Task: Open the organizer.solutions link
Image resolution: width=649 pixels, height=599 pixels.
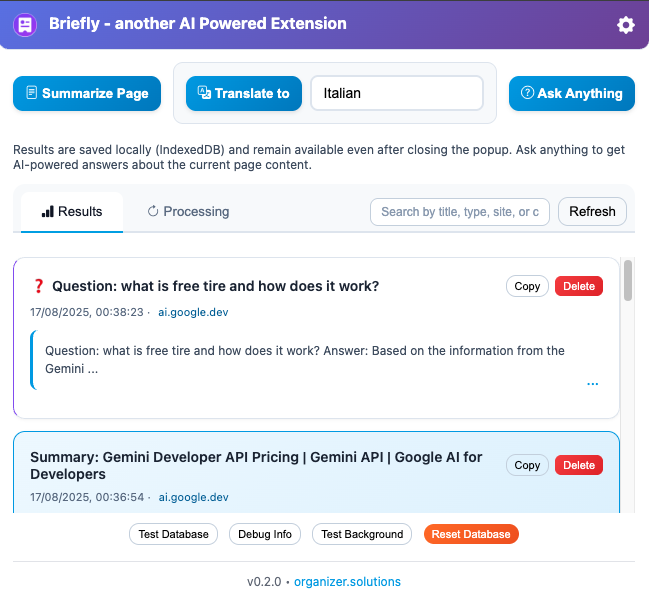Action: point(347,582)
